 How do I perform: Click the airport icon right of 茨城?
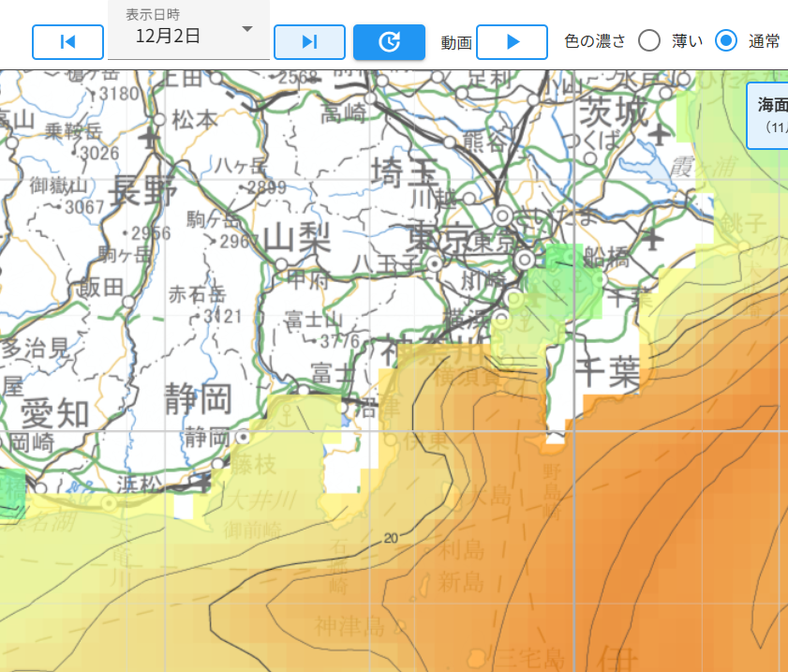tap(660, 135)
